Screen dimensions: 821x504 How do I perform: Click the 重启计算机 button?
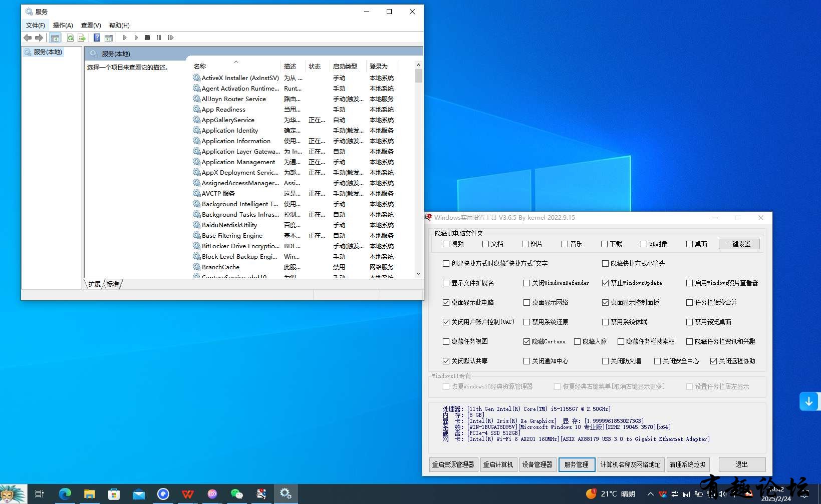pos(498,464)
